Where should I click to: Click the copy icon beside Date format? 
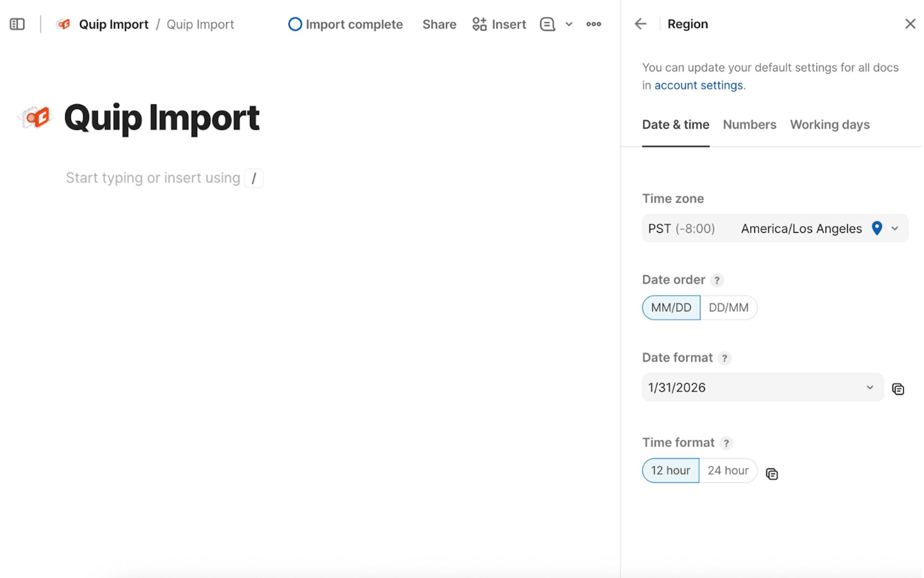898,389
